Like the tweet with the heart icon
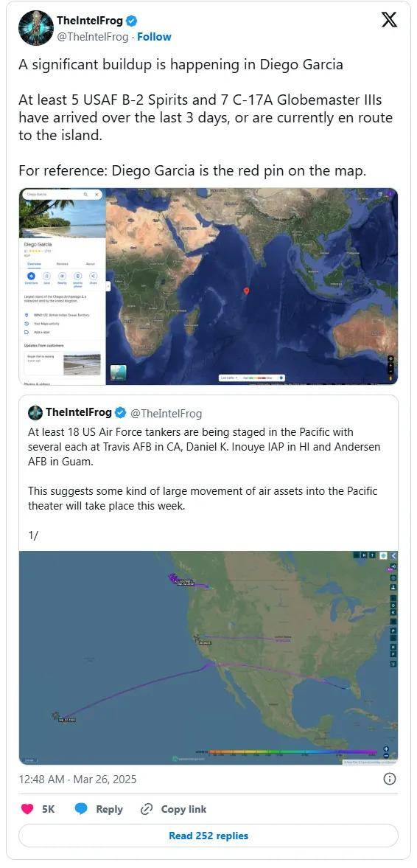The height and width of the screenshot is (868, 417). (x=27, y=809)
